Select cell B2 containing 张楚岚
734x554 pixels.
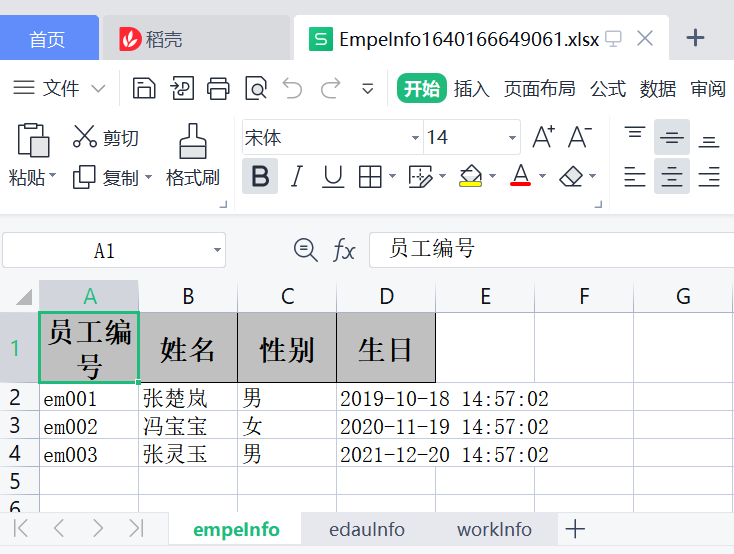188,398
